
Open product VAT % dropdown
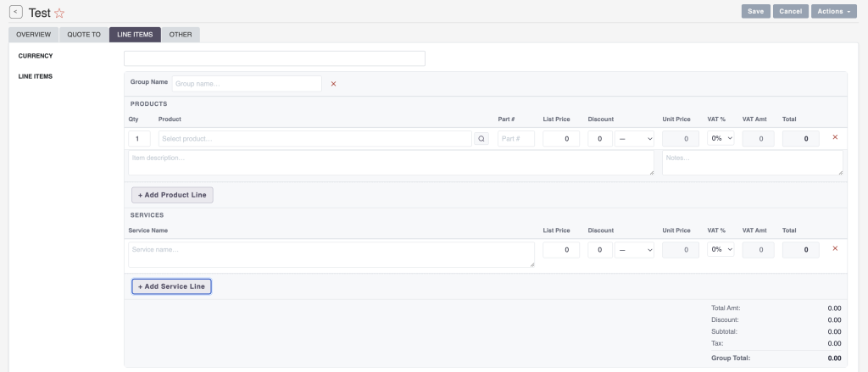point(721,138)
